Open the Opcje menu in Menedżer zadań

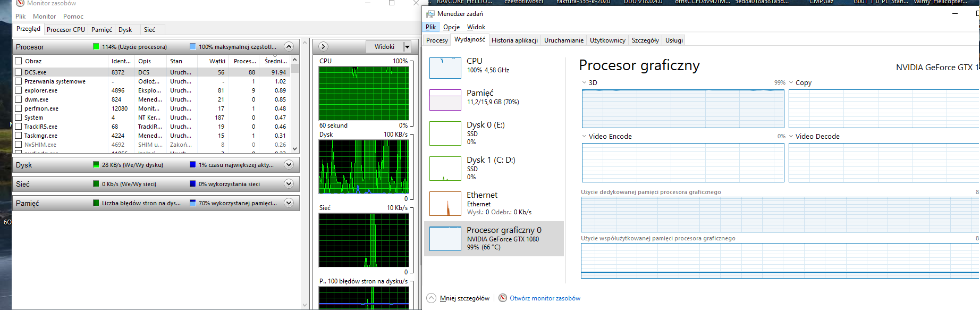click(x=451, y=27)
